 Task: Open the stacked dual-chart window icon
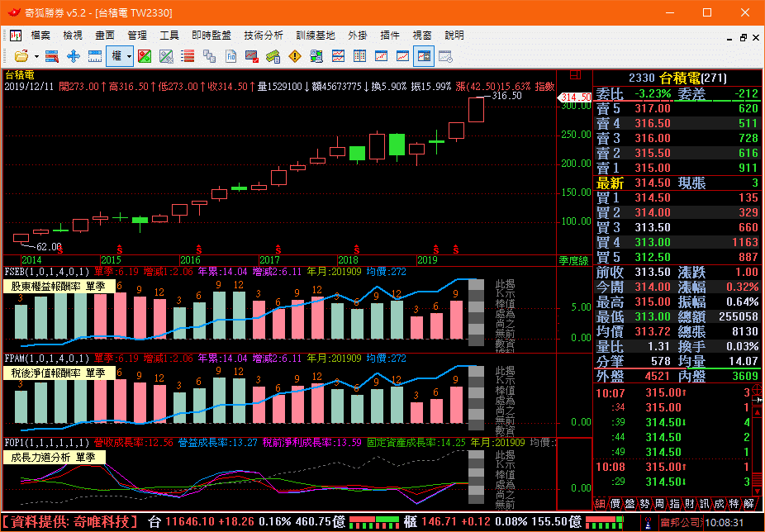point(338,57)
